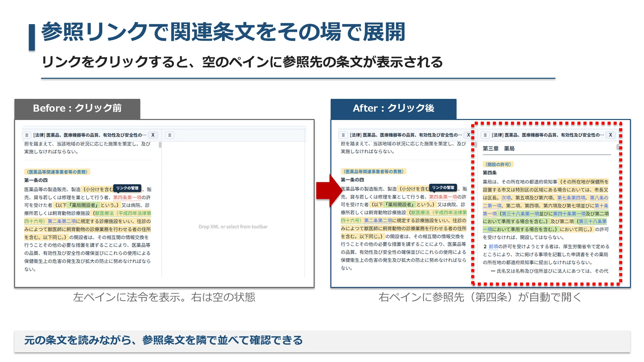Click the Drop XML placeholder area

pyautogui.click(x=233, y=227)
